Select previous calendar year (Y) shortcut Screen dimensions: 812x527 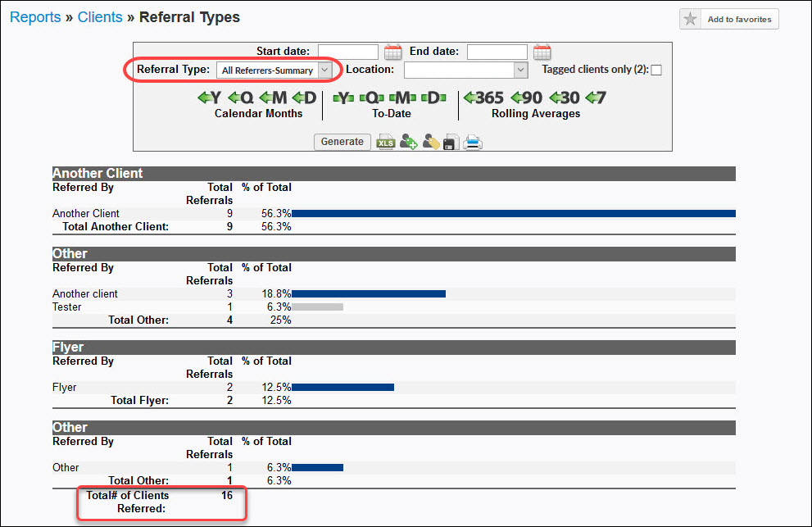pyautogui.click(x=210, y=98)
